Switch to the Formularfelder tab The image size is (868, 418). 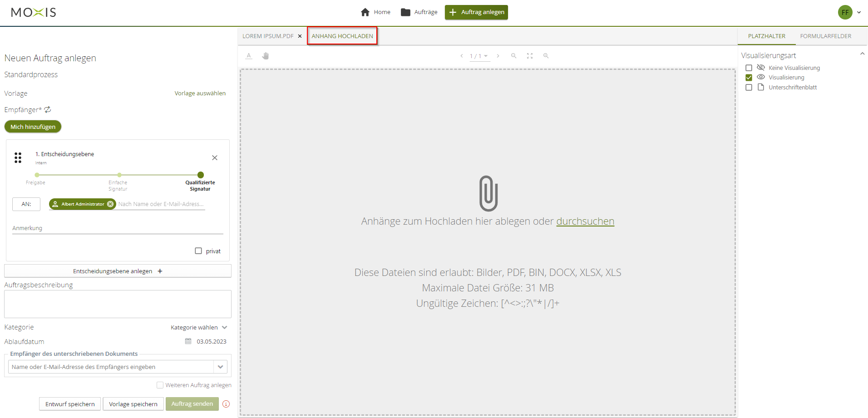click(825, 36)
